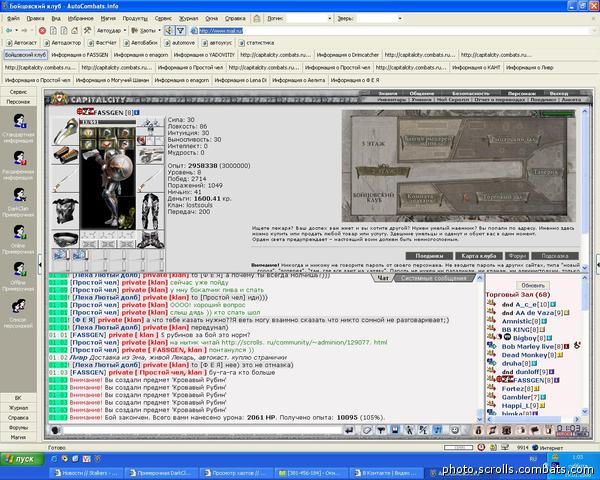This screenshot has height=480, width=600.
Task: Open the Персонаж sidebar section
Action: point(18,101)
